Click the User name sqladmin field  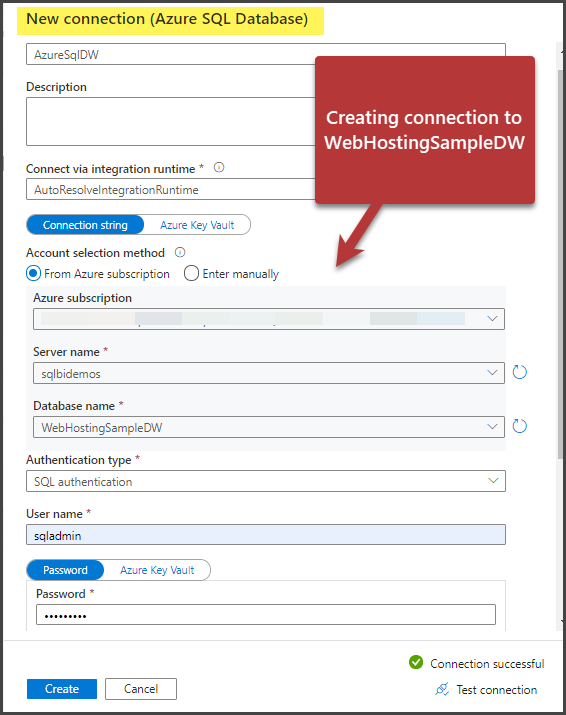(266, 534)
